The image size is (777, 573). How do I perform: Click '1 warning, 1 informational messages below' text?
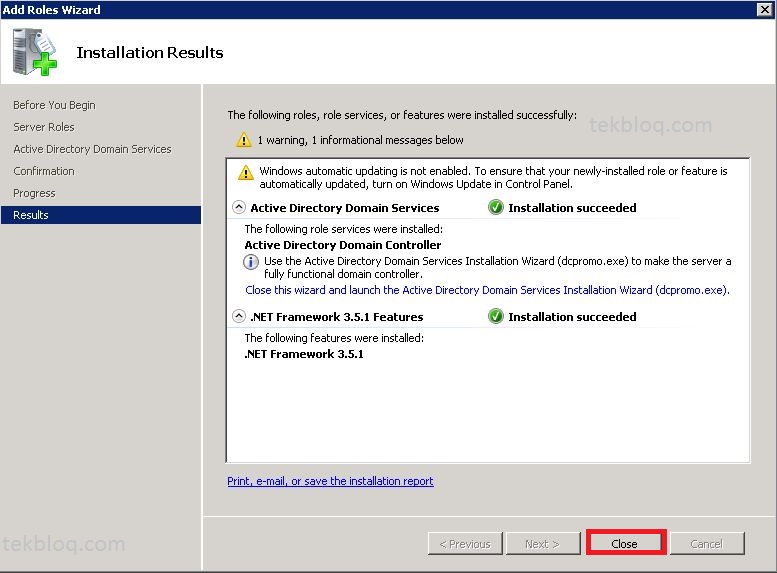[360, 140]
